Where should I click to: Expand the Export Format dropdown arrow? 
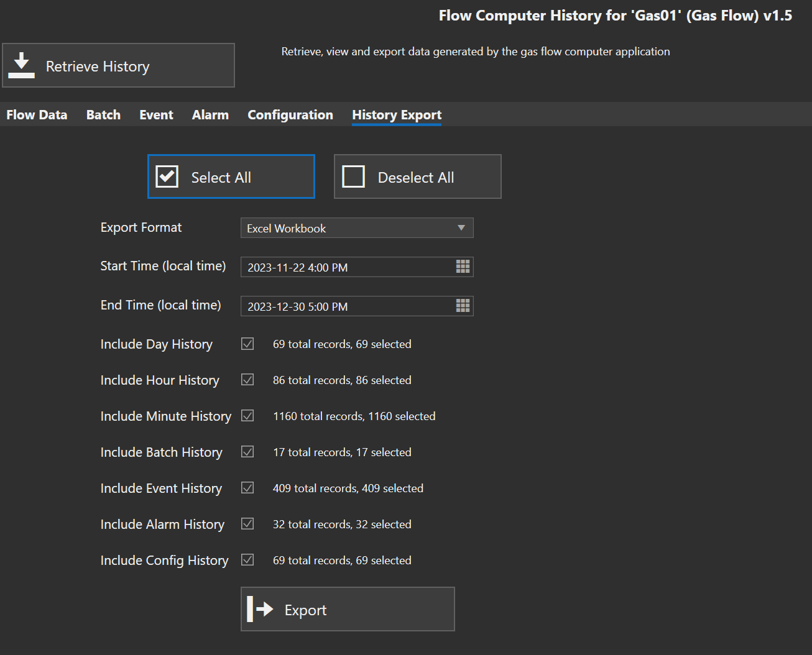(x=461, y=228)
